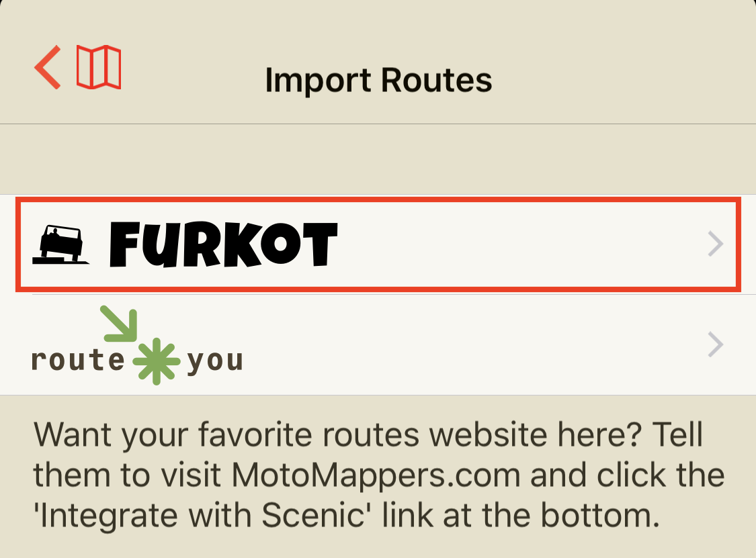Tap the blank area right of RouteYou logo
The width and height of the screenshot is (756, 558).
(x=472, y=345)
